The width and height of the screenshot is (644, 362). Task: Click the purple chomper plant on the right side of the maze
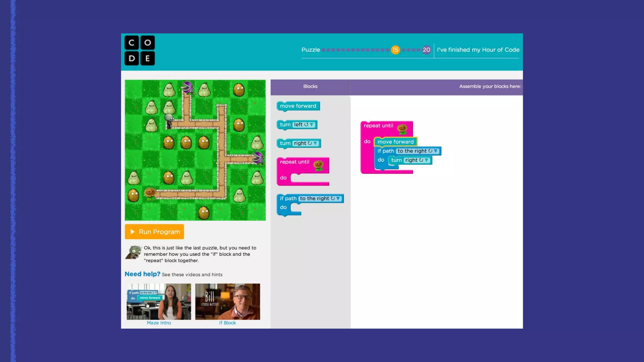click(x=258, y=158)
